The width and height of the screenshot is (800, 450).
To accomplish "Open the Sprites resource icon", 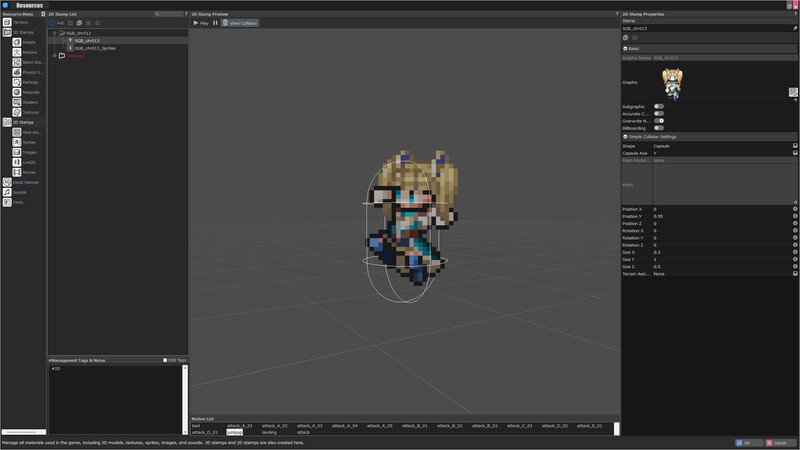I will 17,142.
